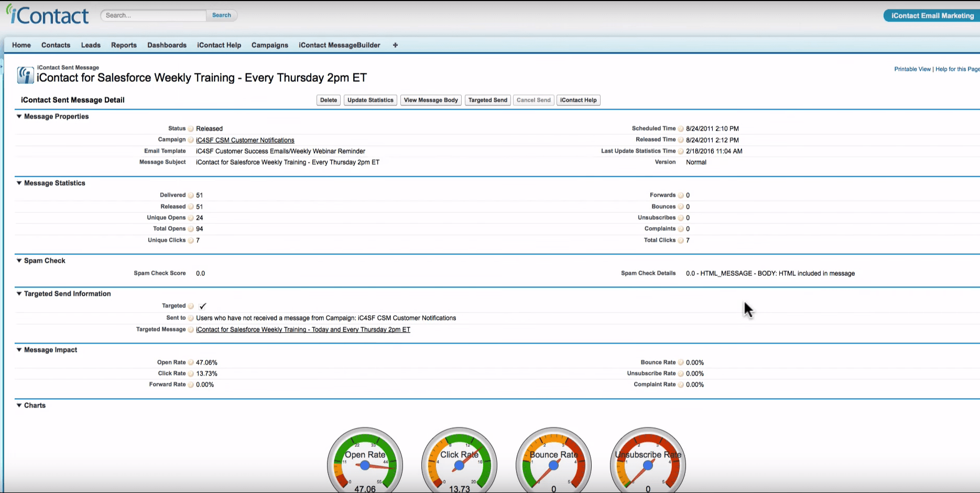
Task: Click the 13.73% Click Rate value
Action: coord(207,374)
